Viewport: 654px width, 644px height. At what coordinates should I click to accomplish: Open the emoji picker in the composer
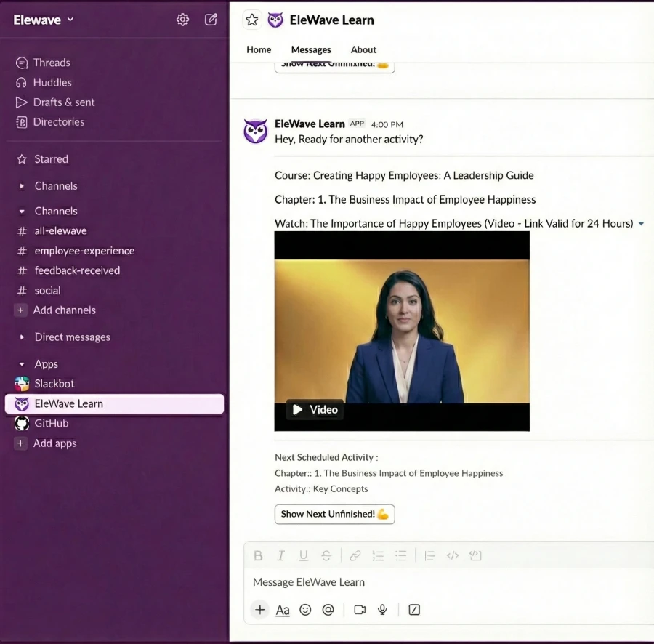point(305,610)
